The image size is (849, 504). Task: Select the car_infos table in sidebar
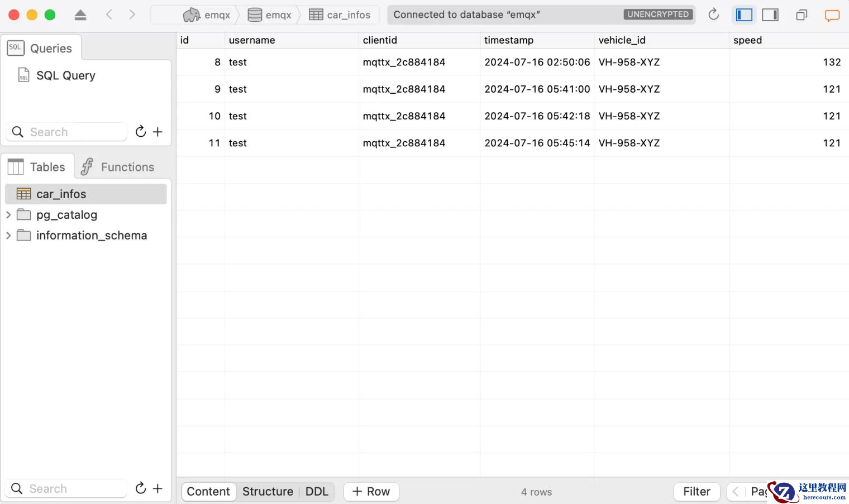86,194
